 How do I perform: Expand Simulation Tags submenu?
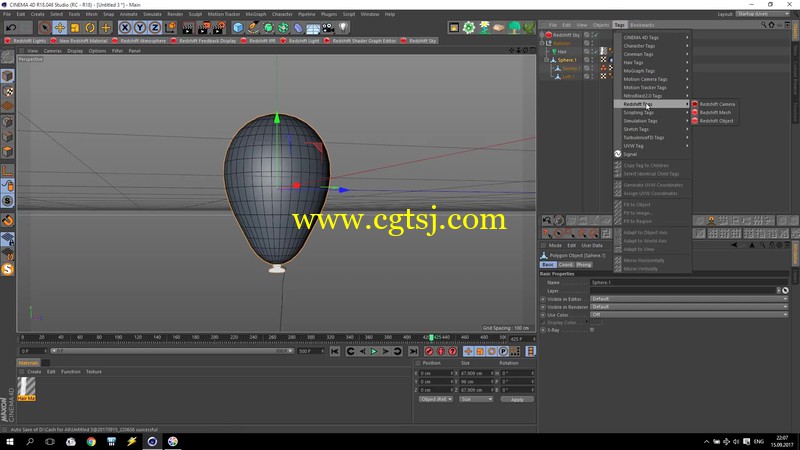coord(653,121)
